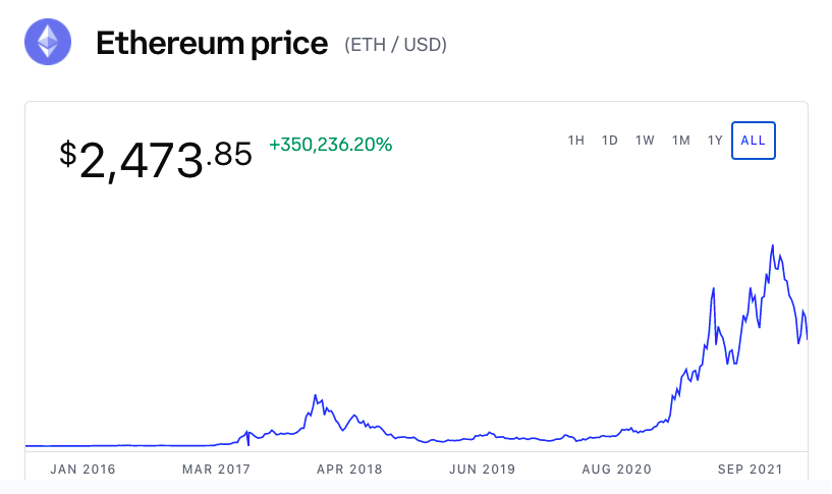This screenshot has height=494, width=832.
Task: Switch chart to 1D range
Action: pos(610,141)
